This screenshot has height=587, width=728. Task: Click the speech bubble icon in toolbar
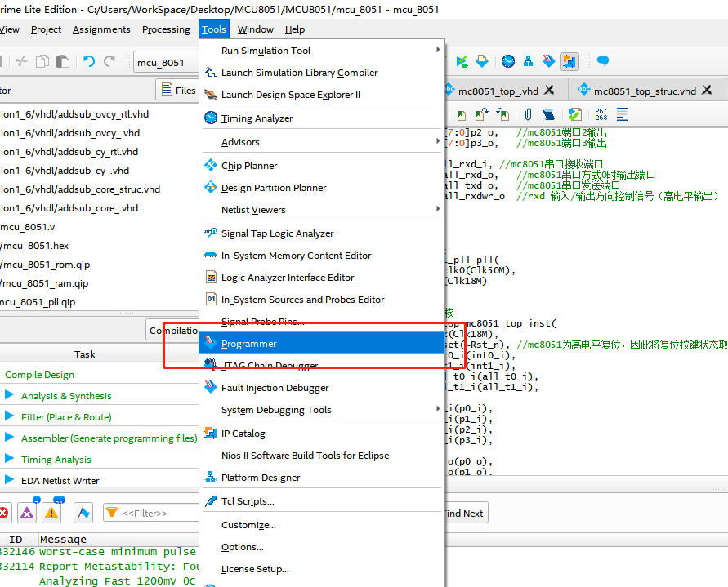(x=603, y=61)
